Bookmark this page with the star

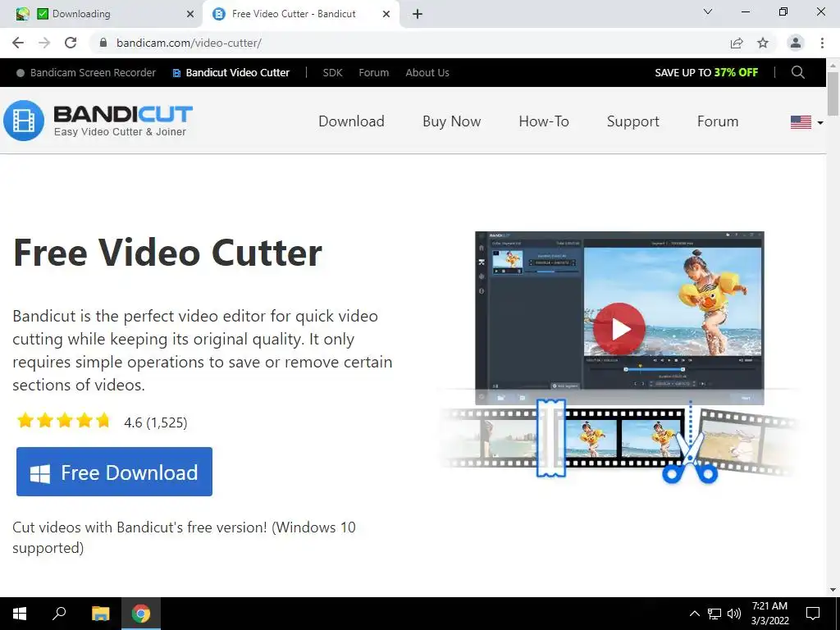763,43
